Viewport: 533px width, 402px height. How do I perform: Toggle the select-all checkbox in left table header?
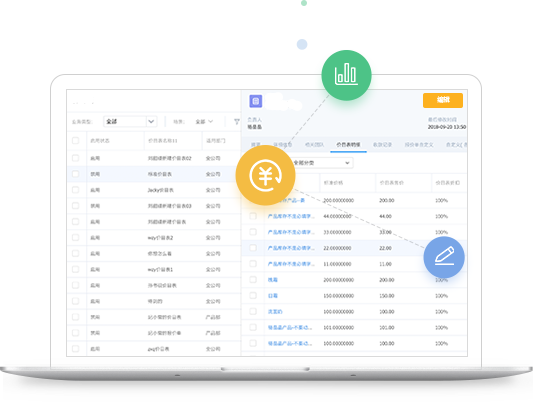[75, 140]
